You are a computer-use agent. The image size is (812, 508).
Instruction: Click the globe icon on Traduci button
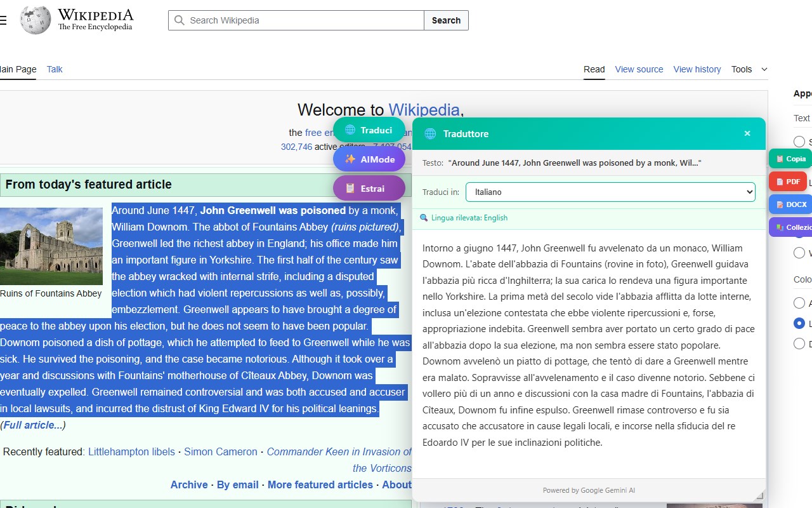pyautogui.click(x=350, y=130)
